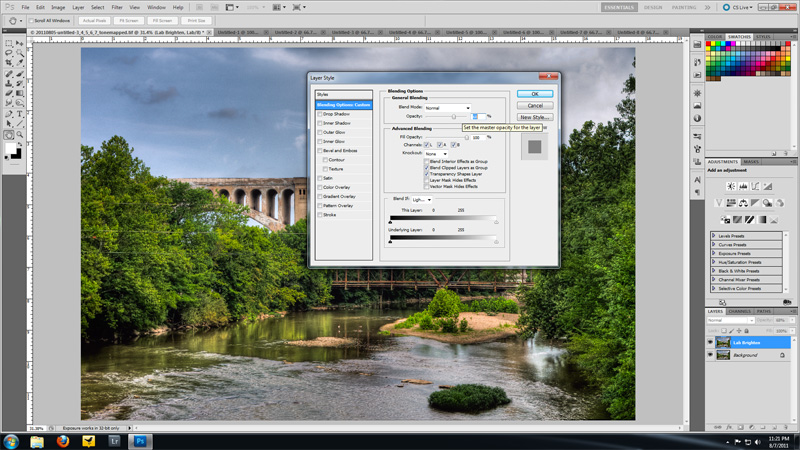Expand the Levels Presets list
The width and height of the screenshot is (800, 450).
715,236
